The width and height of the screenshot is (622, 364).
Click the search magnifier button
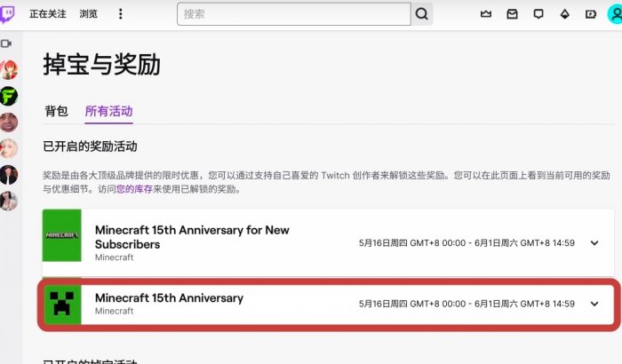pyautogui.click(x=422, y=14)
